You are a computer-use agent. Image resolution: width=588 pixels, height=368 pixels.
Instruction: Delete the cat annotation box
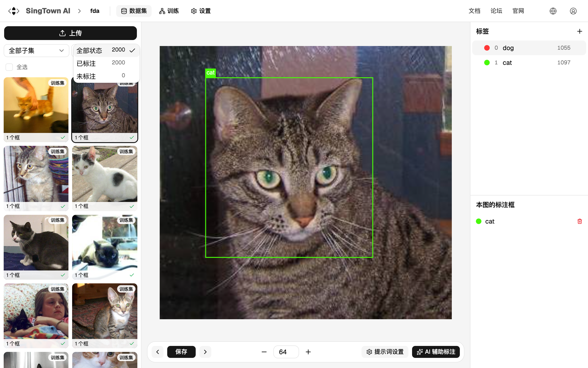pos(580,221)
